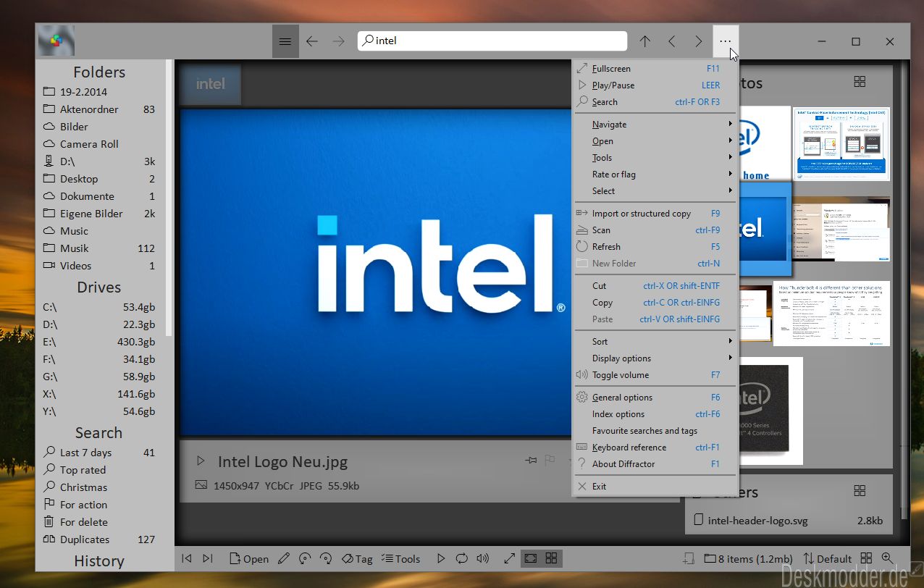Select Play/Pause in the menu
The width and height of the screenshot is (924, 588).
pos(655,85)
